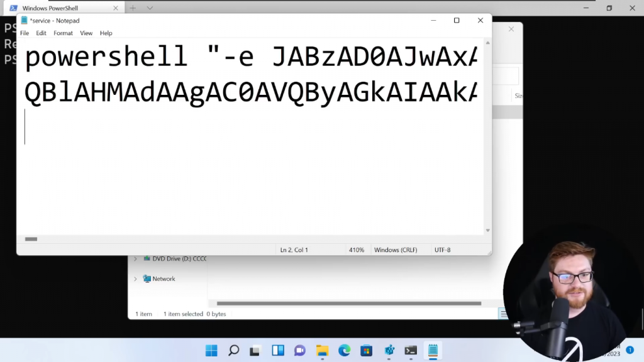
Task: Open the Format menu in Notepad
Action: tap(63, 33)
